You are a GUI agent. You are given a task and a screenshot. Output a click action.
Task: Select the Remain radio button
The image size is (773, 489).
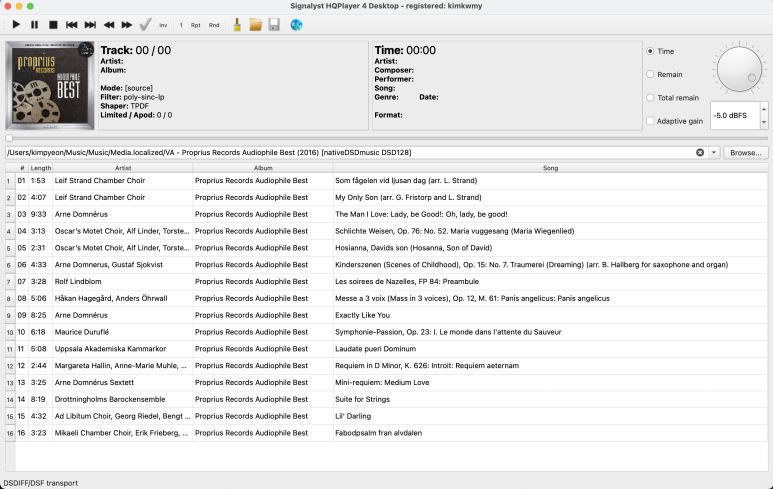click(x=651, y=74)
